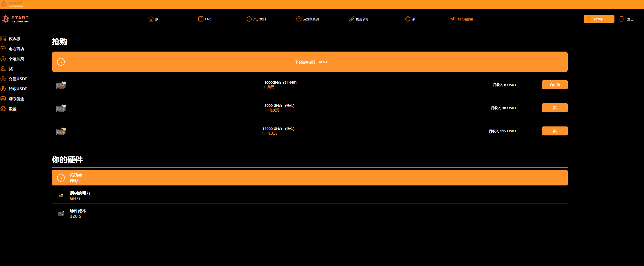644x266 pixels.
Task: Click the 电力商店 power store icon
Action: point(3,49)
